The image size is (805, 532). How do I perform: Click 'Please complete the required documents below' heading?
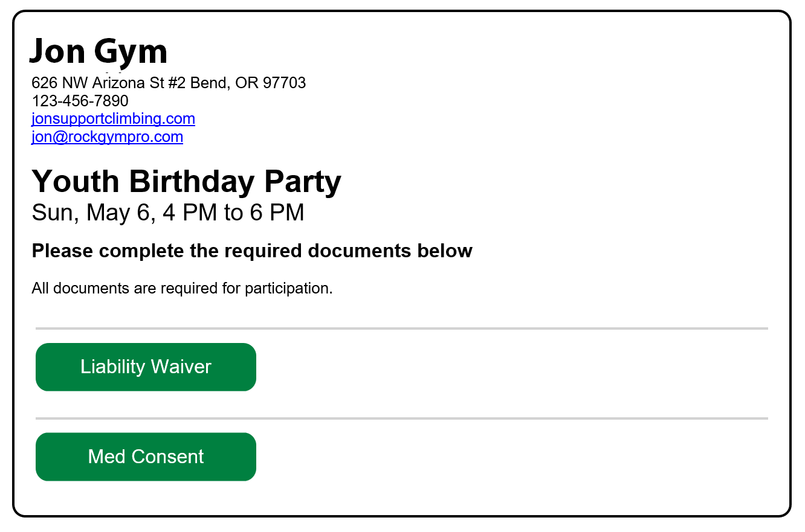(252, 251)
